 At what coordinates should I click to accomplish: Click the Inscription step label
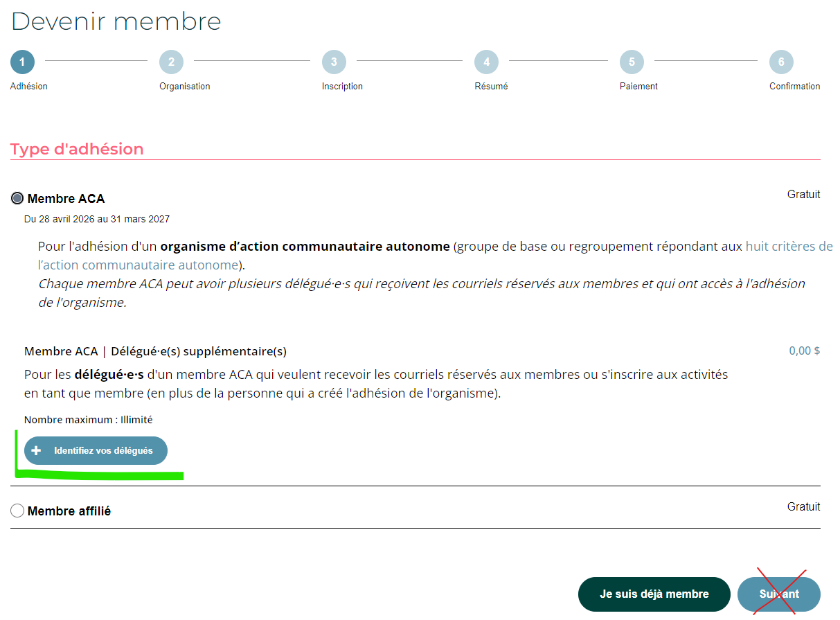coord(342,87)
